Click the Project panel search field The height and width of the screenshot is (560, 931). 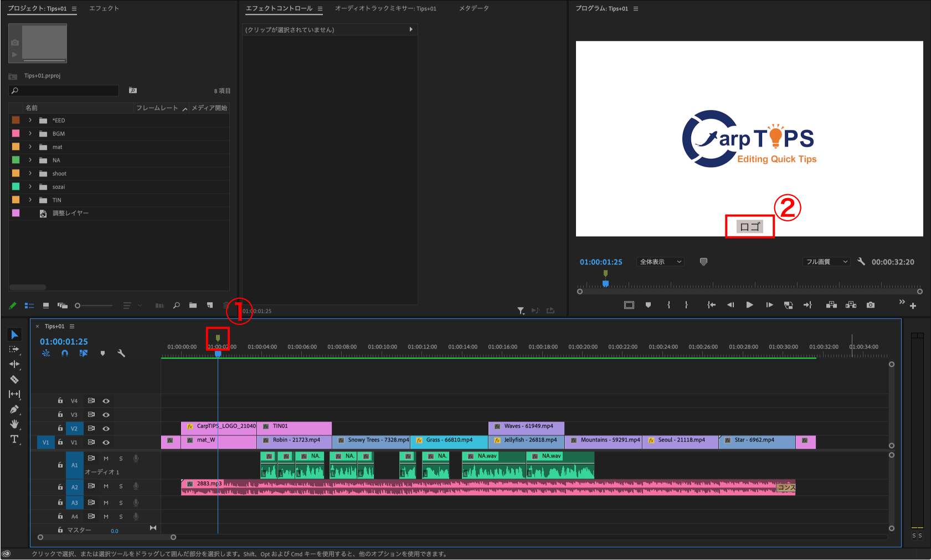(x=64, y=91)
